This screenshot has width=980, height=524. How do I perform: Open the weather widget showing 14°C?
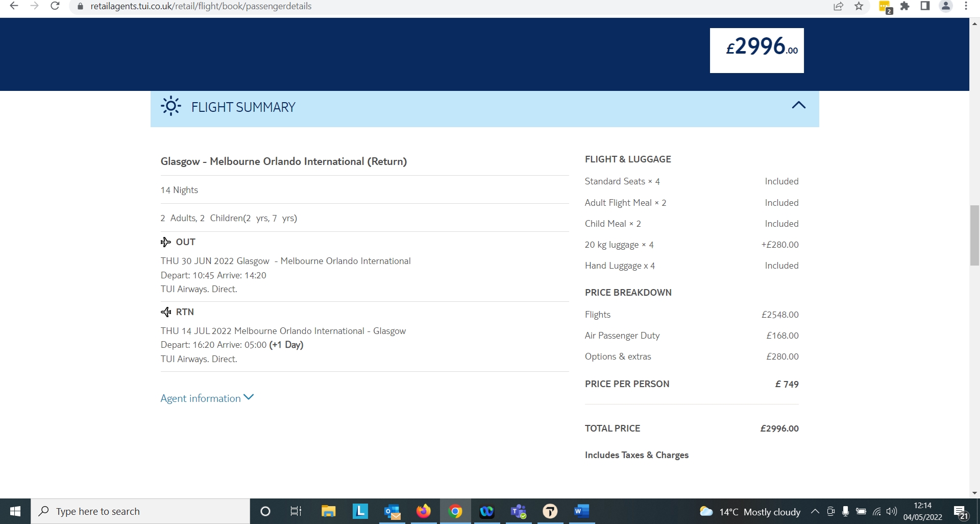pyautogui.click(x=750, y=512)
